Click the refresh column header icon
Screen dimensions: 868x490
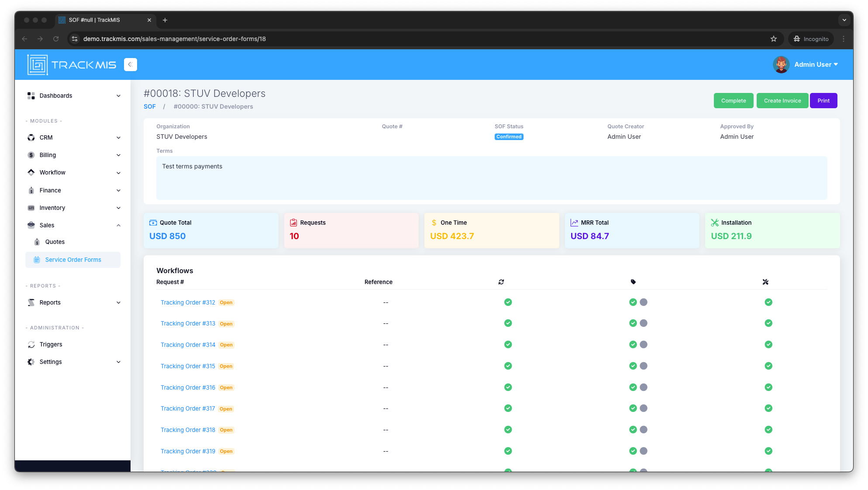(x=501, y=282)
